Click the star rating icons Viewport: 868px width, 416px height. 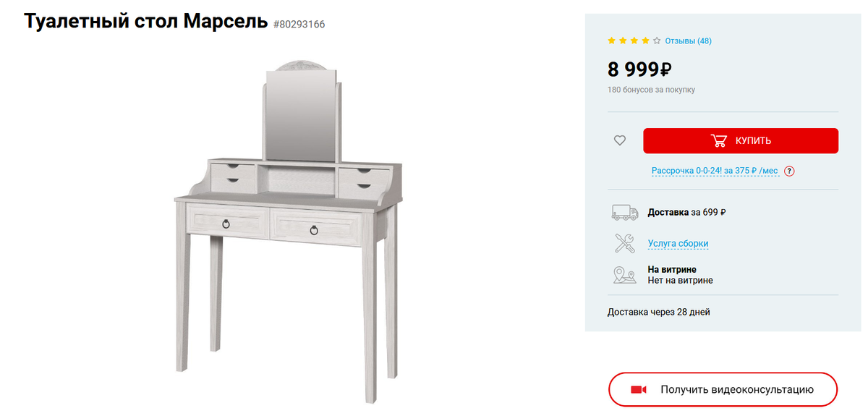[634, 41]
